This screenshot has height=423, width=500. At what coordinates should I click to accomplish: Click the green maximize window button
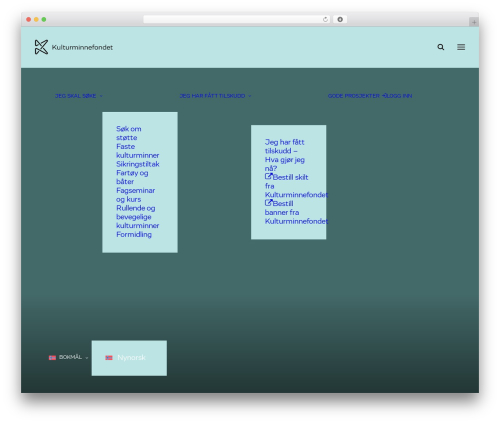(44, 19)
